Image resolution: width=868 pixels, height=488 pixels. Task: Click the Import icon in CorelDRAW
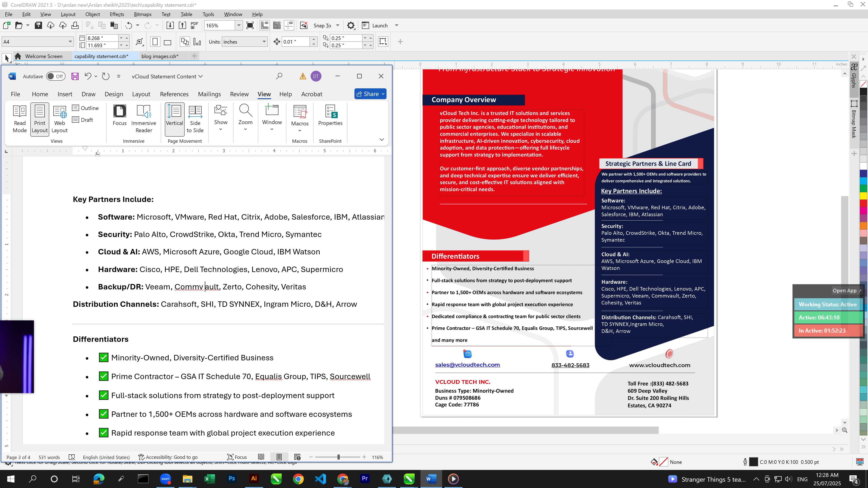[x=170, y=25]
